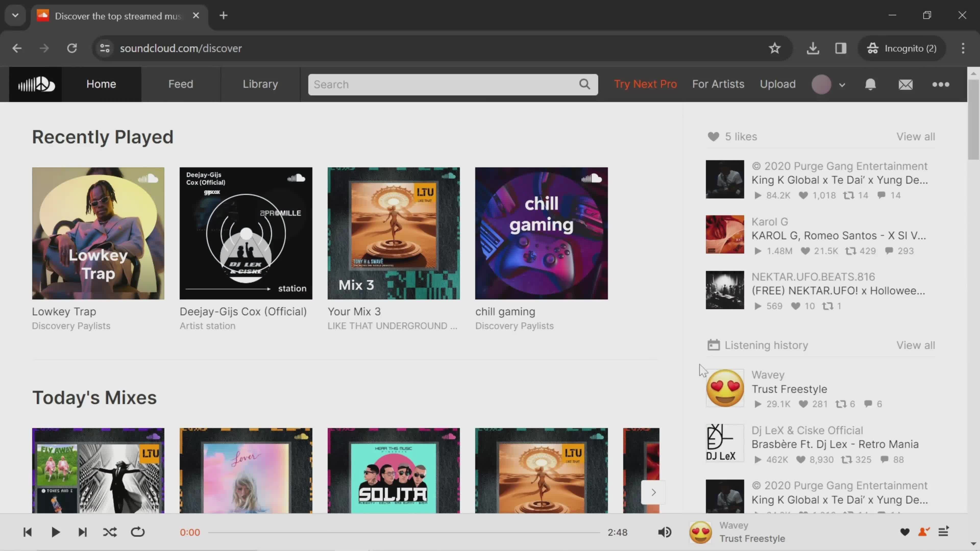Toggle repeat playback mode
The image size is (980, 551).
point(138,532)
